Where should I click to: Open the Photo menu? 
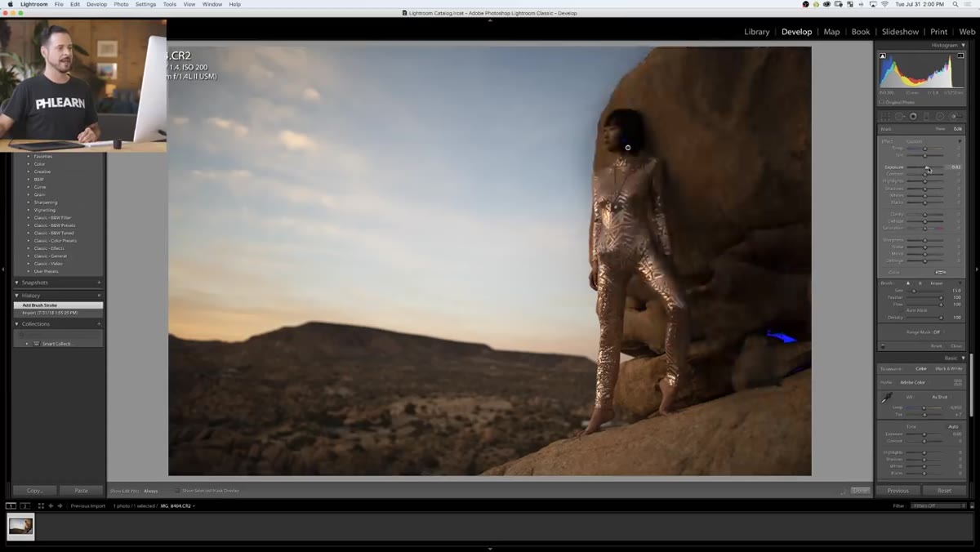[x=121, y=4]
